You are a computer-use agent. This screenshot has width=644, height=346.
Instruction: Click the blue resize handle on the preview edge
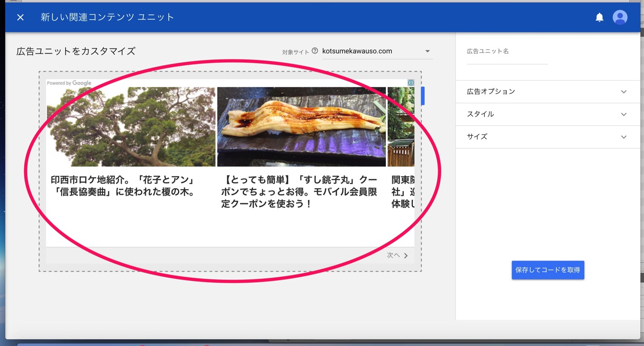423,96
